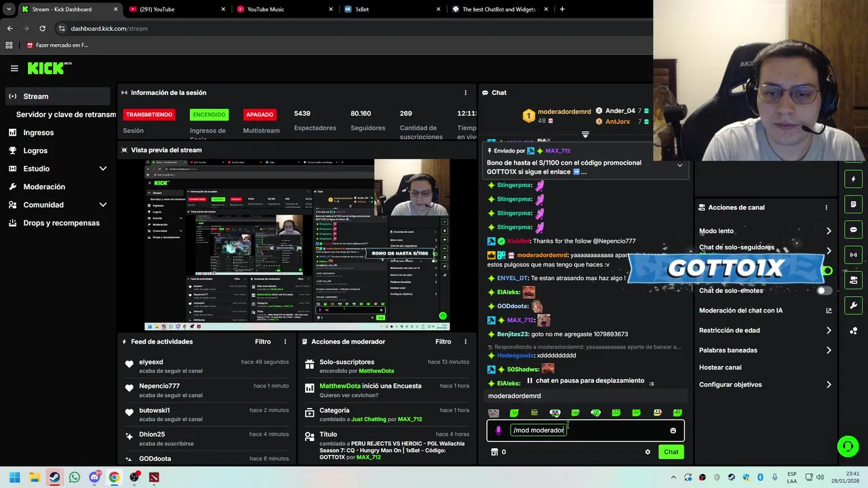
Task: Switch to the YouTube tab
Action: (x=177, y=9)
